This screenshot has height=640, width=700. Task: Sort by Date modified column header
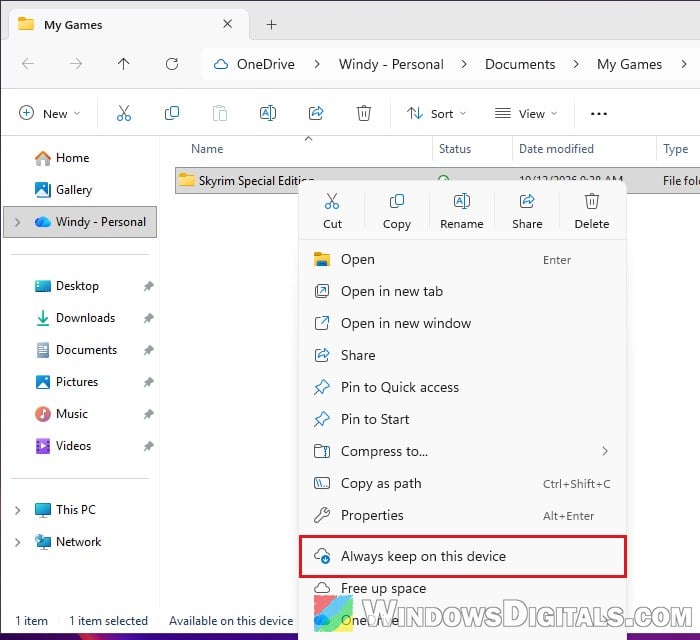(x=556, y=149)
